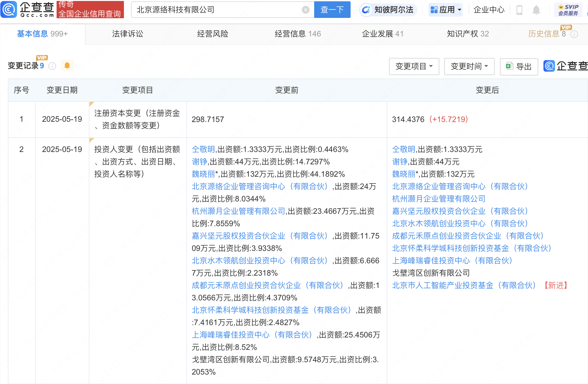Clear the search field with X icon
This screenshot has width=588, height=384.
(305, 10)
